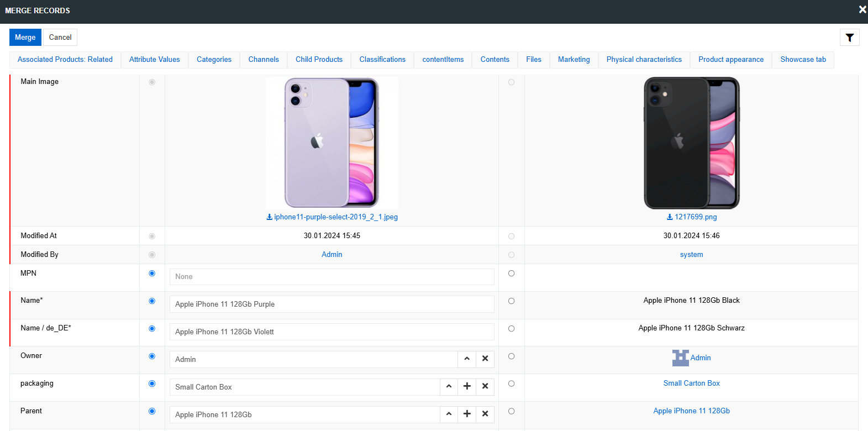
Task: Switch to Attribute Values tab
Action: [155, 60]
